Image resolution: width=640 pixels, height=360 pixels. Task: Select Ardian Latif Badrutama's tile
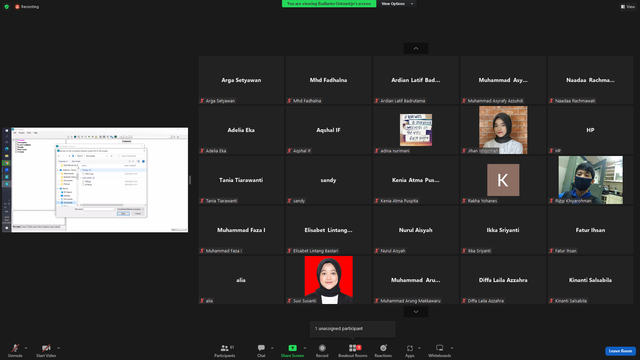click(416, 80)
